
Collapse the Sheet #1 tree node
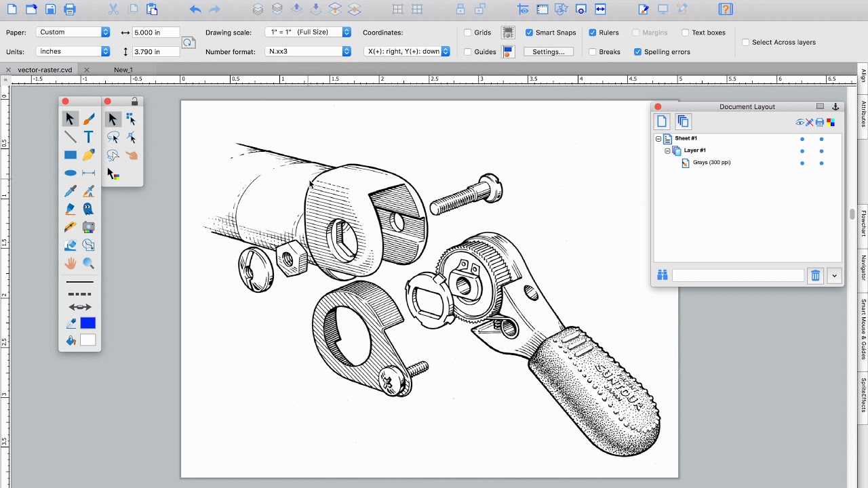point(658,138)
